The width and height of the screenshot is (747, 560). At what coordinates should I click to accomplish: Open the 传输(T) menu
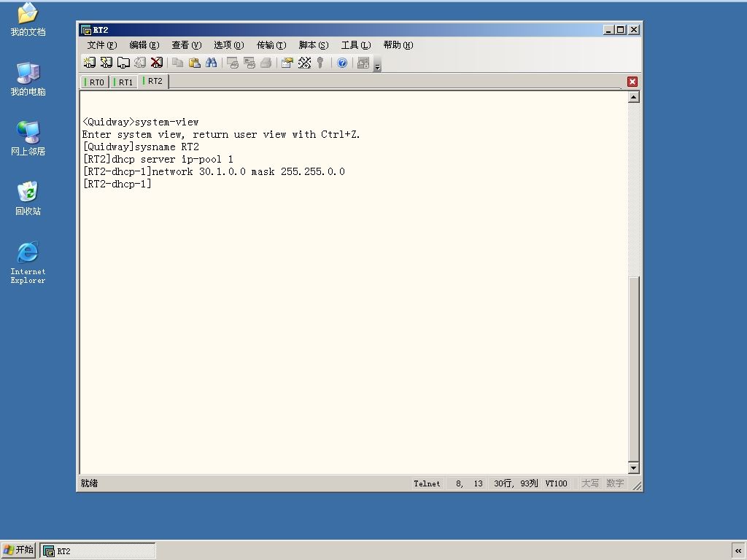click(x=271, y=44)
